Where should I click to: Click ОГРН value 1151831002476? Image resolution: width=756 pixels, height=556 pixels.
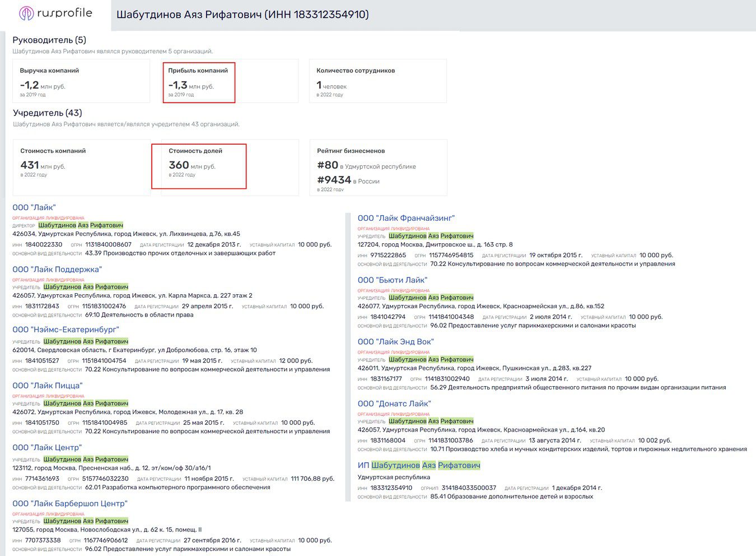coord(104,306)
